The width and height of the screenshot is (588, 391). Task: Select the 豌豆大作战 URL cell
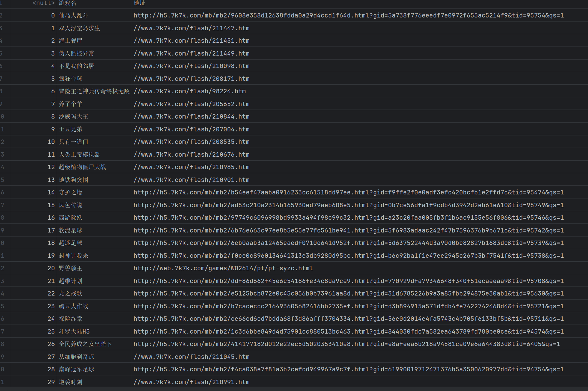343,306
